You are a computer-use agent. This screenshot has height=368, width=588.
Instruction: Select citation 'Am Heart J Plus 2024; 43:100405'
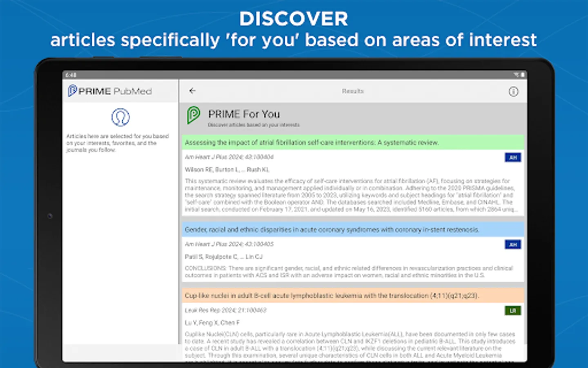coord(229,244)
